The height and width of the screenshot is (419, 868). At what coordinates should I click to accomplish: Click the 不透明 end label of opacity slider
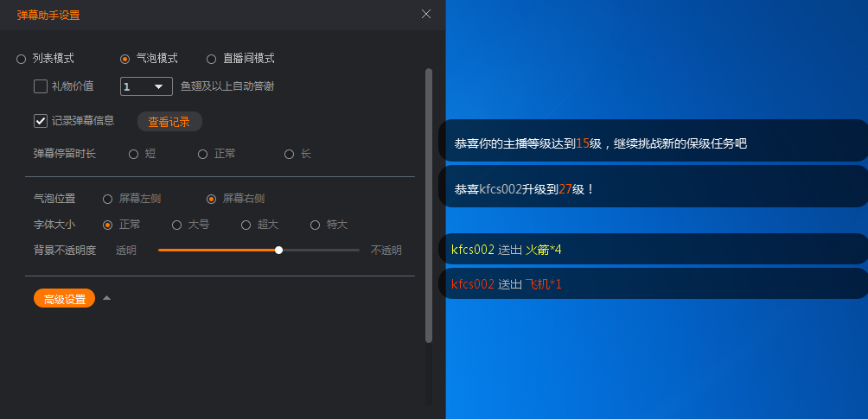386,251
